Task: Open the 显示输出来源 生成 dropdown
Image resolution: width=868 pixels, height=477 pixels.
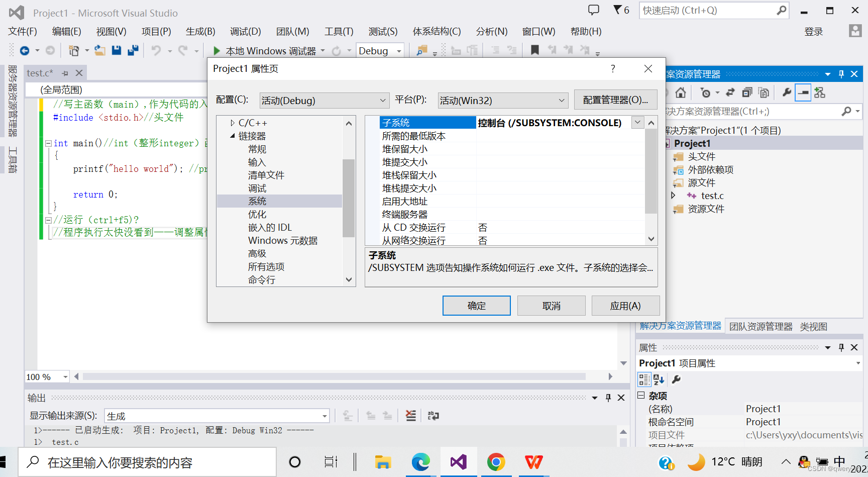Action: [217, 416]
